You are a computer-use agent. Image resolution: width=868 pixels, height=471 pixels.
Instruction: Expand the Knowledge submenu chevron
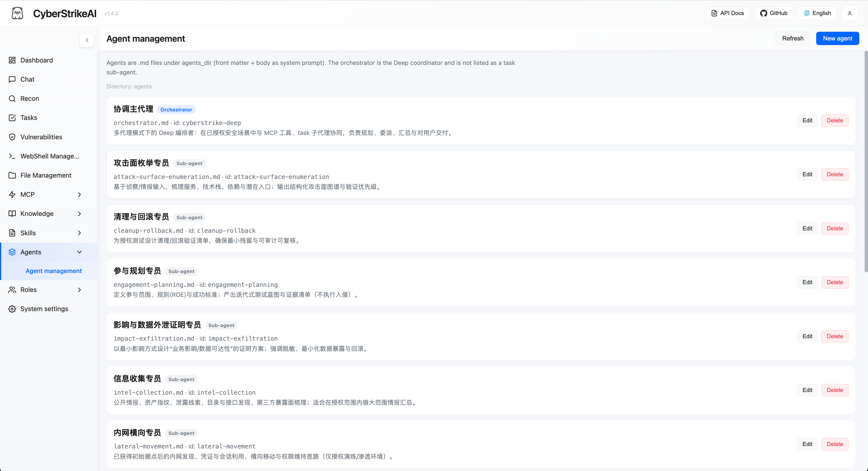[x=79, y=214]
